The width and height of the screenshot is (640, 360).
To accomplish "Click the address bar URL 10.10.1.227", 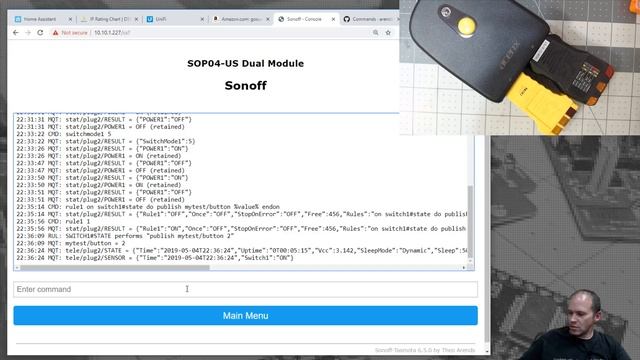I will click(x=112, y=33).
